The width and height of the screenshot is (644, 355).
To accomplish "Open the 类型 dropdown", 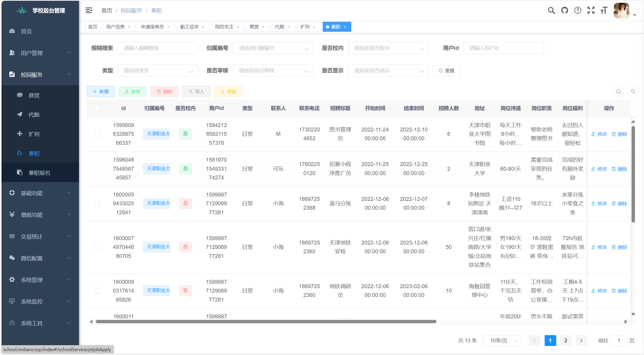I will (158, 70).
